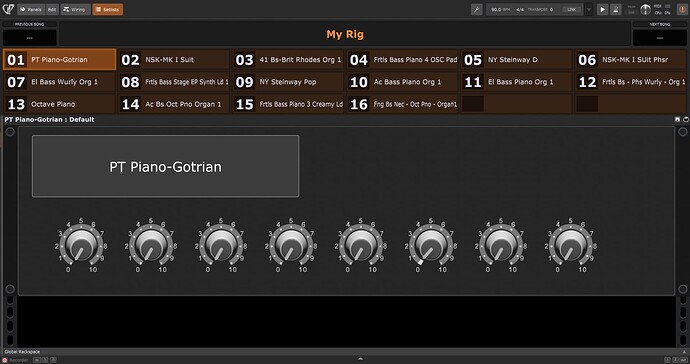Viewport: 690px width, 364px height.
Task: Click the Gig Performer logo icon
Action: point(8,9)
